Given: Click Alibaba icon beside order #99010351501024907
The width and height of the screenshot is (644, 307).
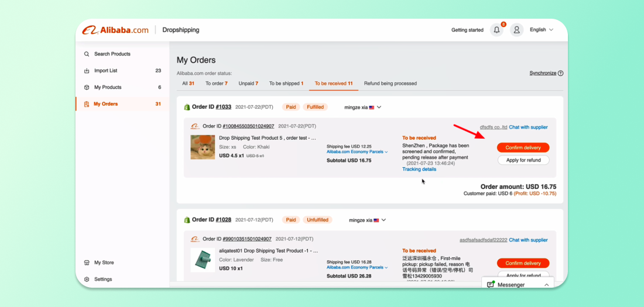Looking at the screenshot, I should 195,239.
